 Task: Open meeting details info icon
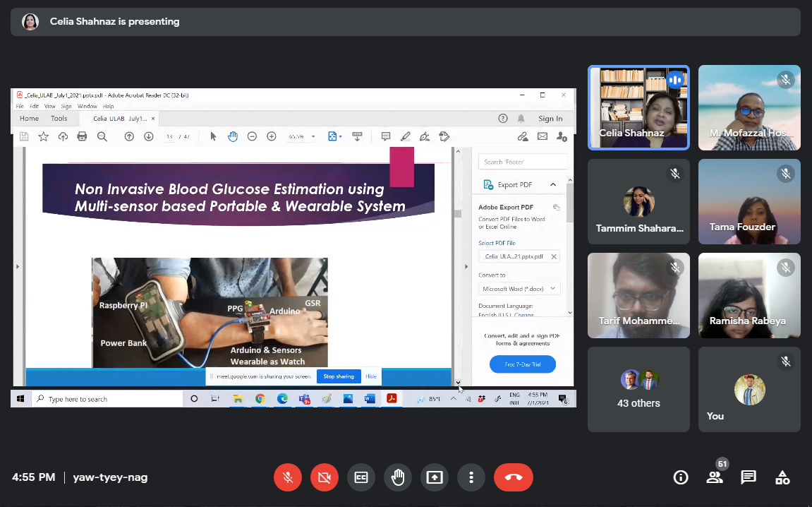coord(681,477)
